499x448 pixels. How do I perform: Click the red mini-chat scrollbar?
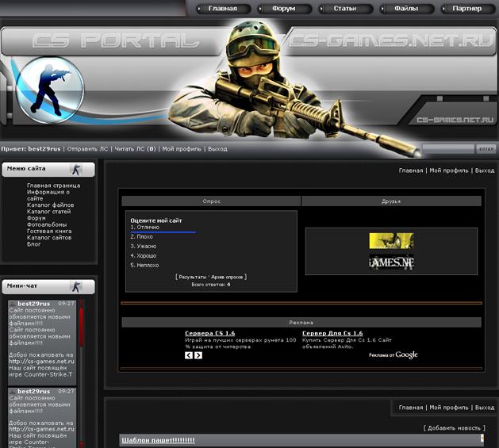(81, 333)
